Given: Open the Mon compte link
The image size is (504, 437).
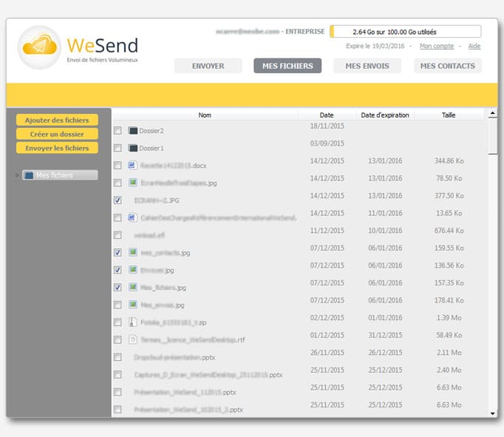Looking at the screenshot, I should [436, 46].
